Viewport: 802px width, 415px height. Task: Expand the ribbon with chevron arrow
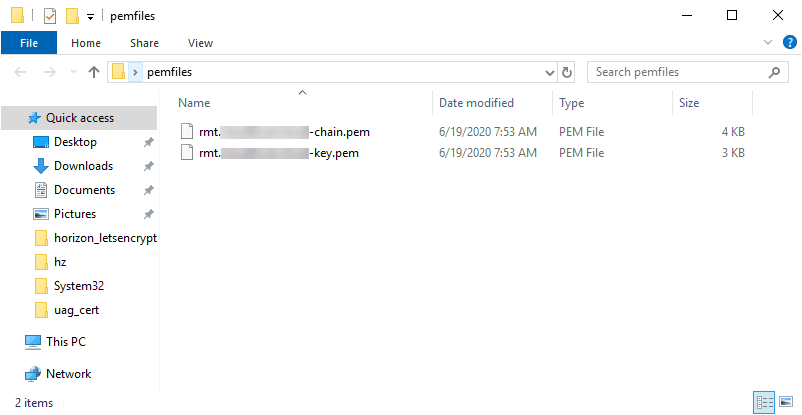[768, 43]
